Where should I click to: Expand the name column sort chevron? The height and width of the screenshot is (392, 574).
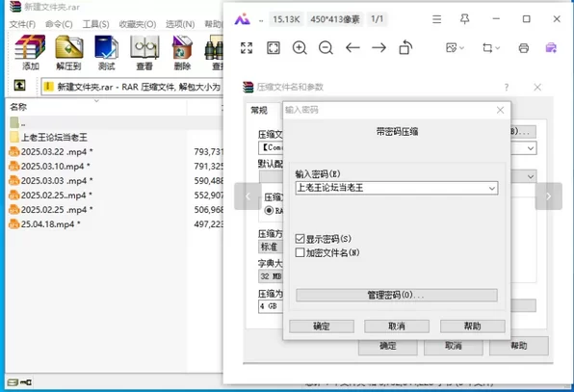click(x=96, y=101)
